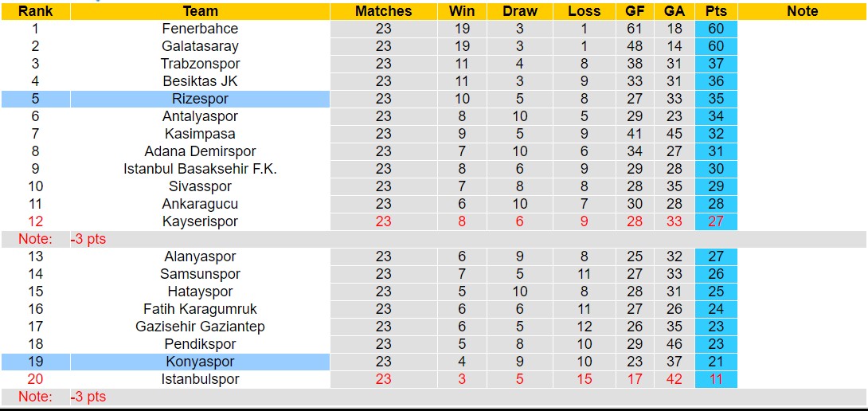Viewport: 868px width, 411px height.
Task: Click the Pts column header
Action: click(x=715, y=11)
